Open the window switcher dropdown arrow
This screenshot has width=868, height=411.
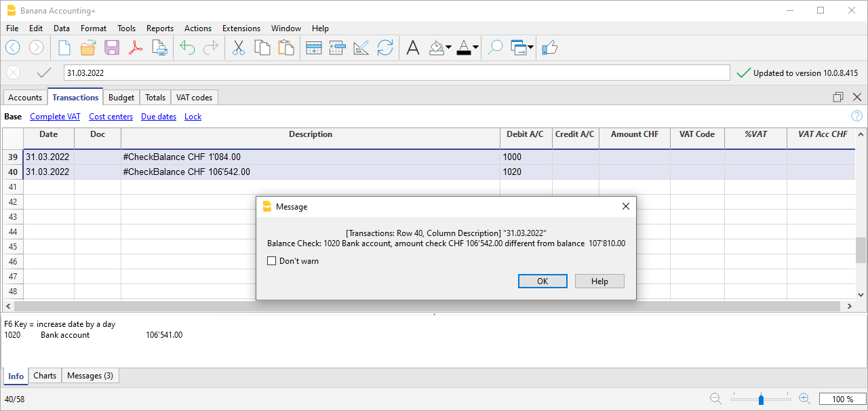tap(530, 48)
